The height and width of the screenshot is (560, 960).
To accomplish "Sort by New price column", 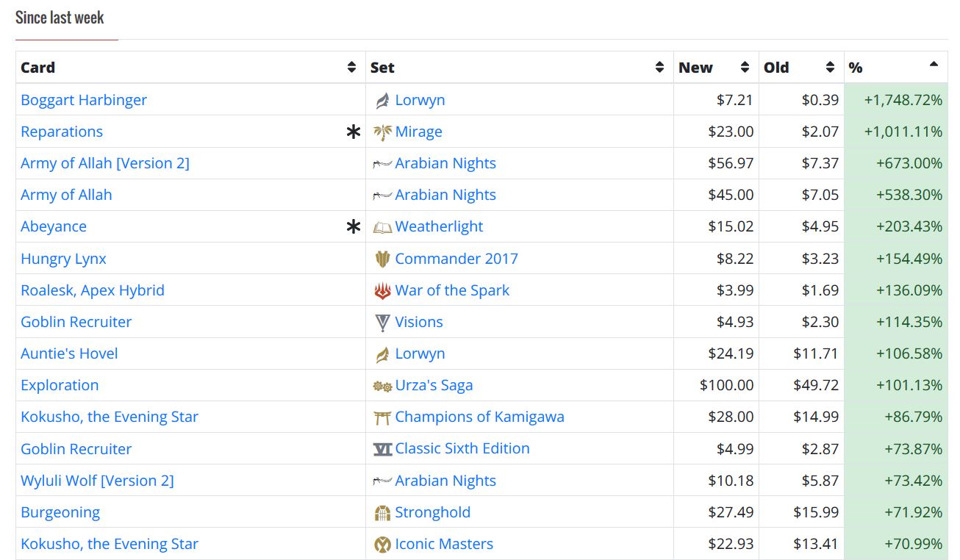I will click(x=745, y=68).
